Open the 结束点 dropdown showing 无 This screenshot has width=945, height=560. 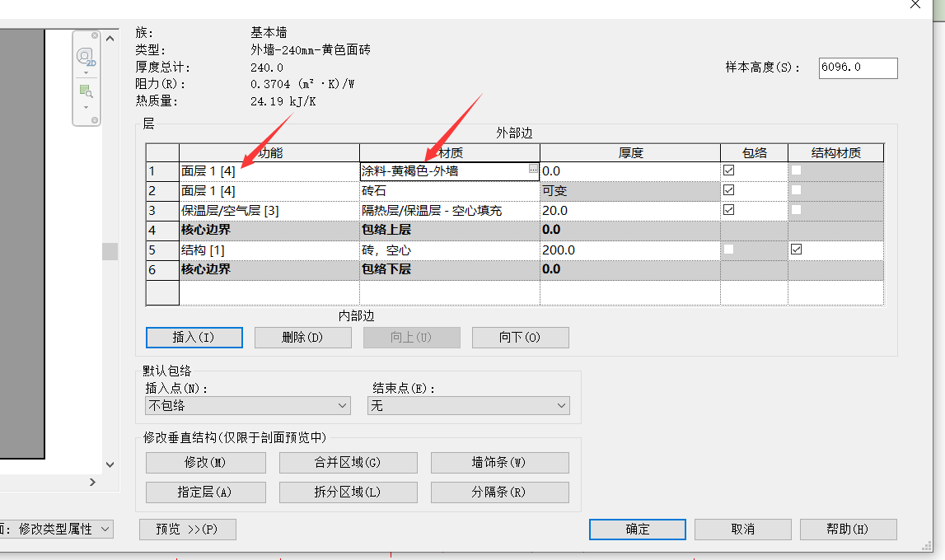(468, 405)
